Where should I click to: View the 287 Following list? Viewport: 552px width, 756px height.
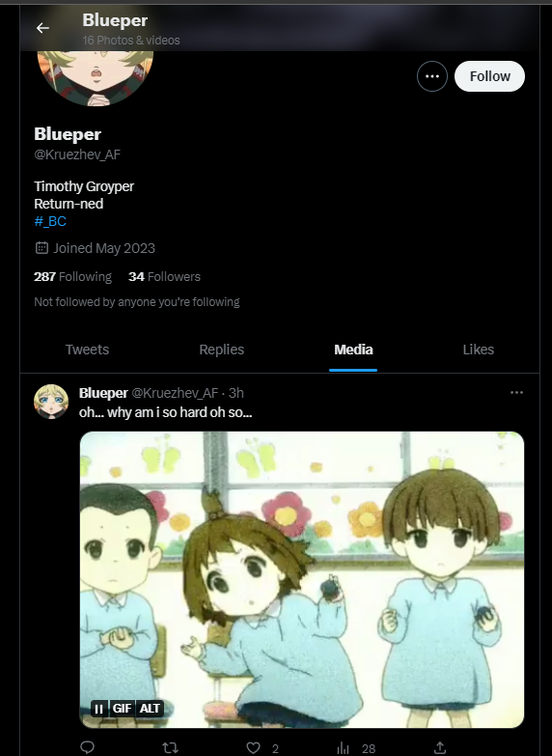(72, 277)
